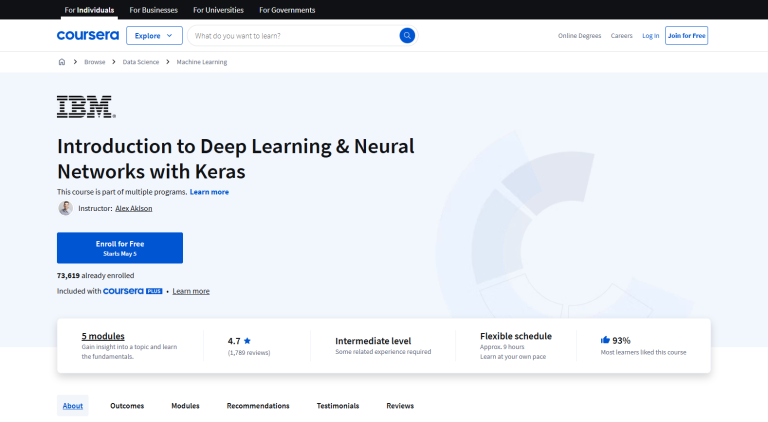Select the Outcomes tab
This screenshot has width=768, height=422.
pos(127,405)
